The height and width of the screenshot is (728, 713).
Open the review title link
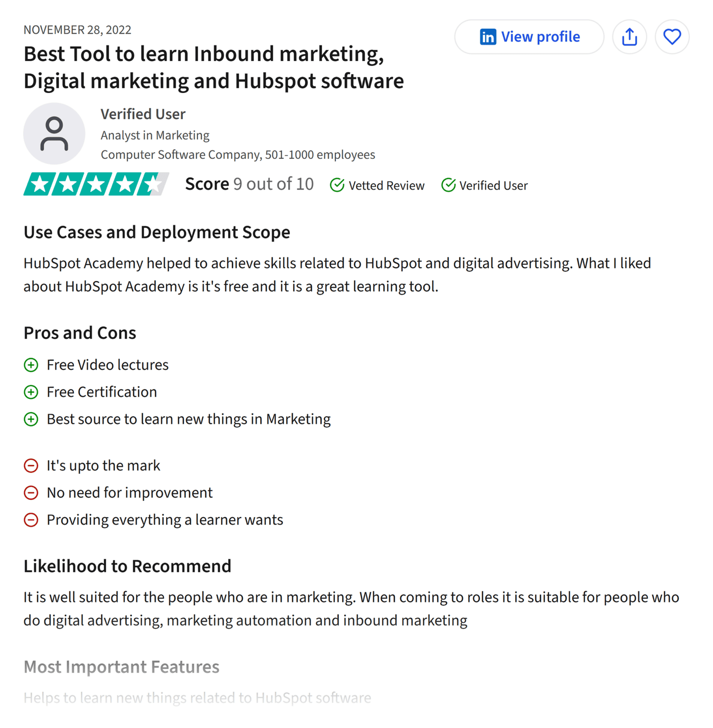213,67
